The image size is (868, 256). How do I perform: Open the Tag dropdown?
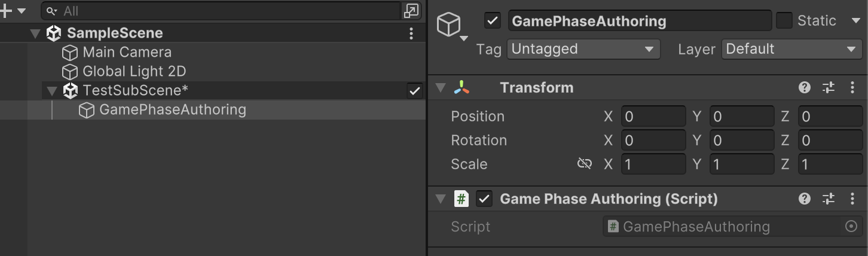coord(583,49)
